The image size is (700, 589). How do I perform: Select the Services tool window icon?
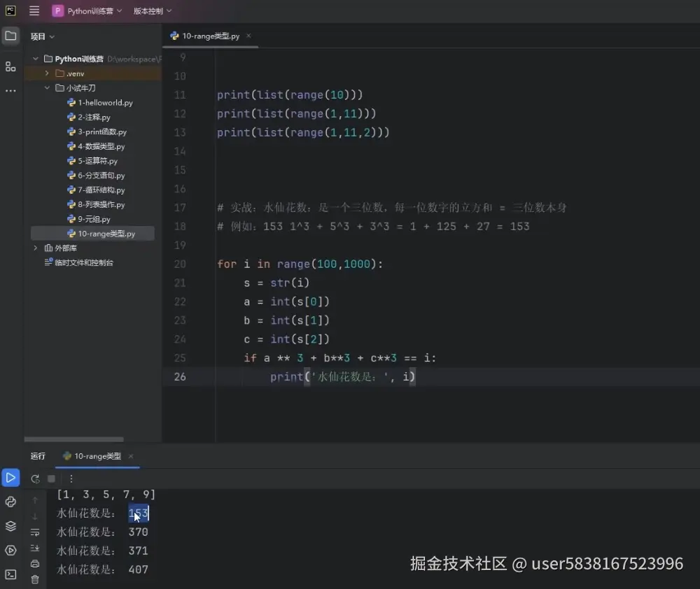10,551
